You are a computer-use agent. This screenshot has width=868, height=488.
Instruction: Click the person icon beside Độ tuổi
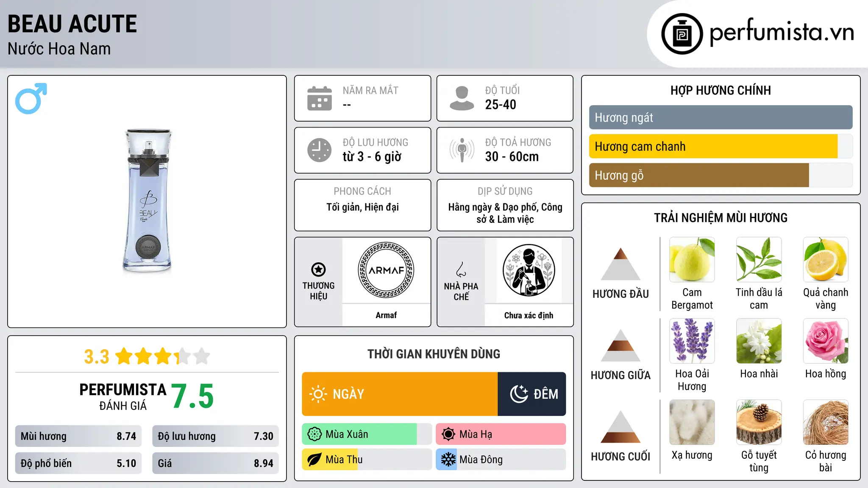[x=462, y=98]
